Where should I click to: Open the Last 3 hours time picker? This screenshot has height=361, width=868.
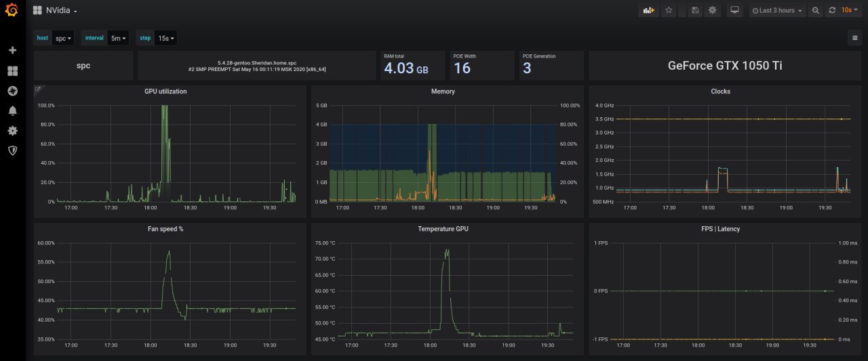point(777,10)
